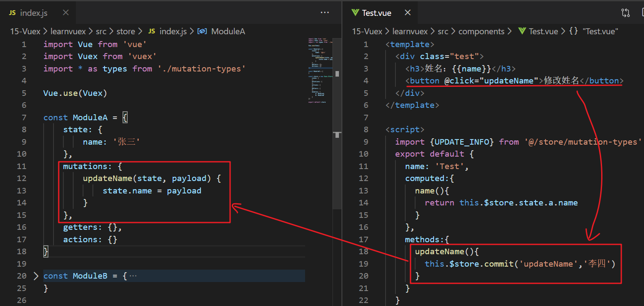Switch to the Test.vue tab

(x=376, y=13)
